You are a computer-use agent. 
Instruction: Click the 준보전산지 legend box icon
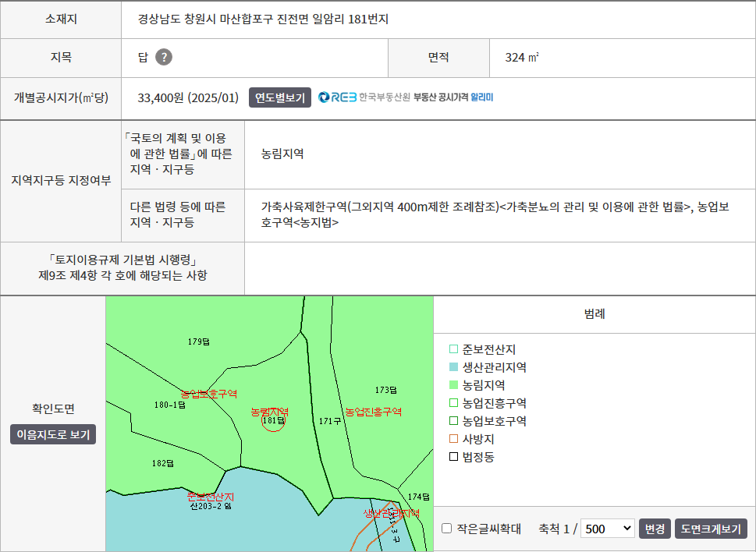(453, 349)
